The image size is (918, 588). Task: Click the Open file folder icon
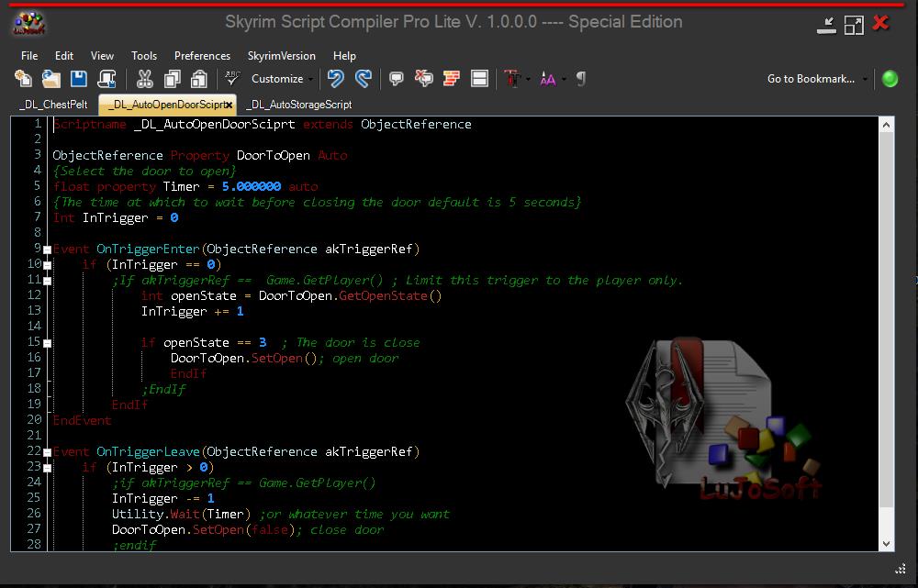pos(51,79)
